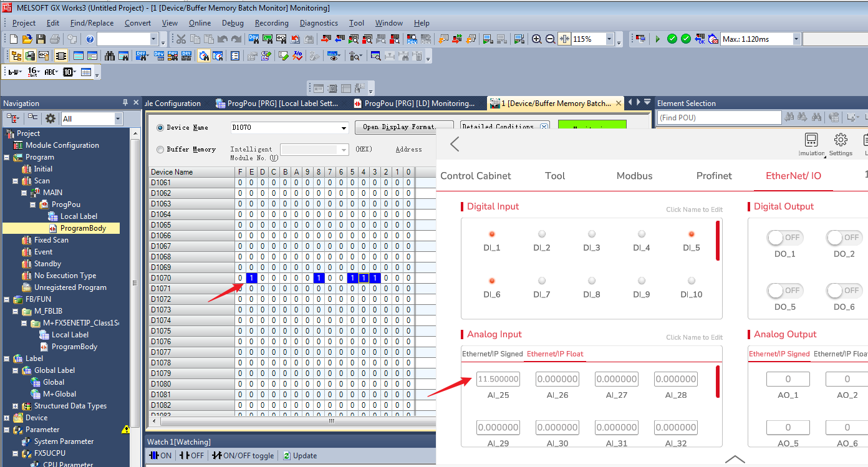Click the Zoom In magnifier icon
The height and width of the screenshot is (467, 868).
coord(536,39)
